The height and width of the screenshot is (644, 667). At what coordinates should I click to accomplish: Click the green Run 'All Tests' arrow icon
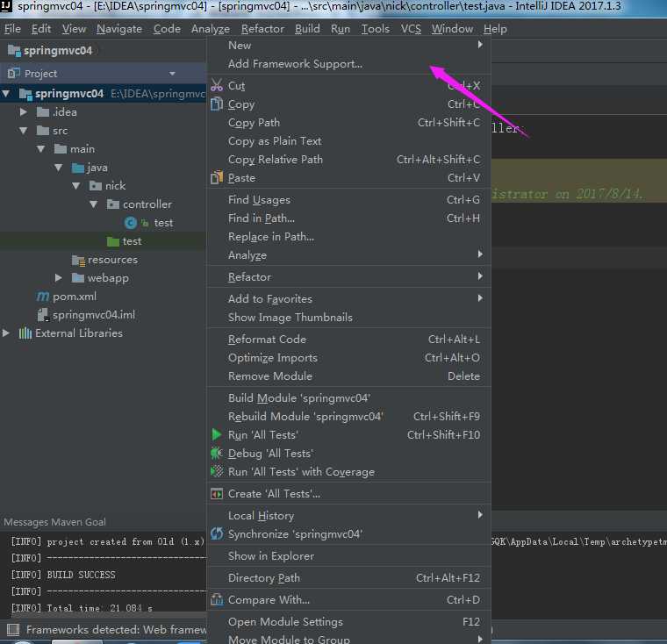coord(217,434)
